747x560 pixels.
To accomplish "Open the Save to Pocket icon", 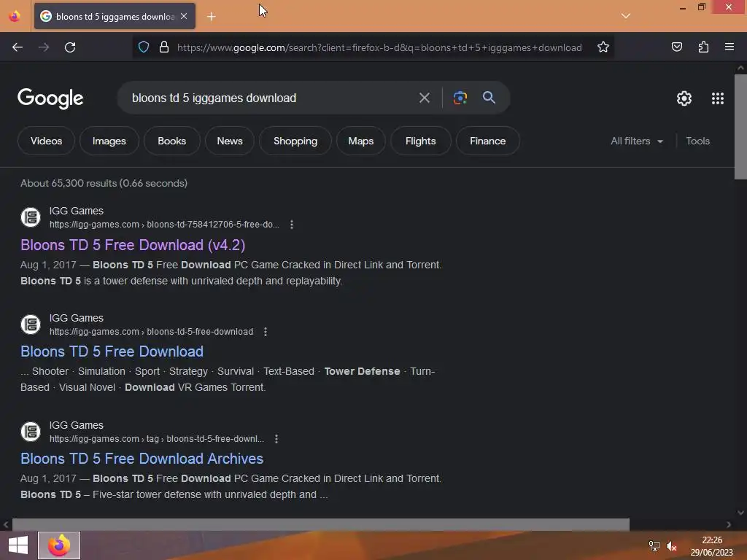I will pyautogui.click(x=676, y=47).
